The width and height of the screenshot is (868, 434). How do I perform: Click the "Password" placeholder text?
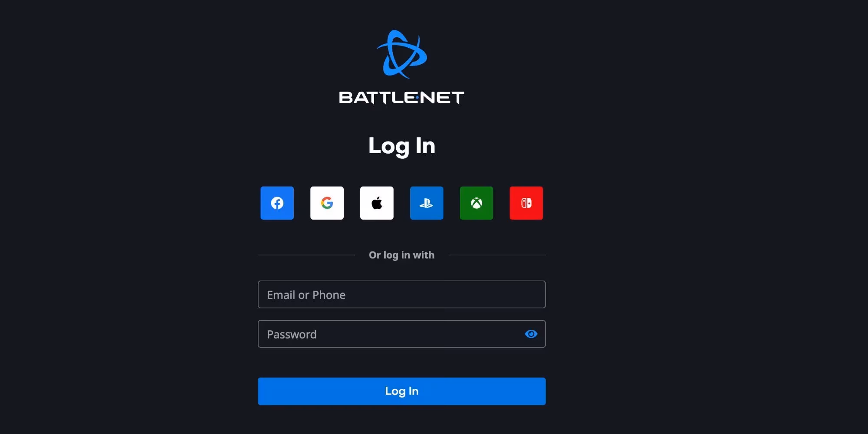point(292,334)
